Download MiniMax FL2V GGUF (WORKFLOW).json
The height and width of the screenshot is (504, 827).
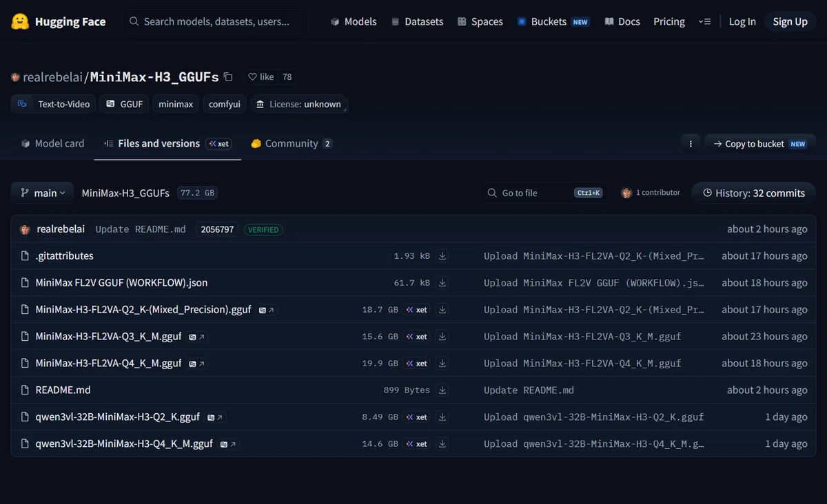tap(442, 283)
